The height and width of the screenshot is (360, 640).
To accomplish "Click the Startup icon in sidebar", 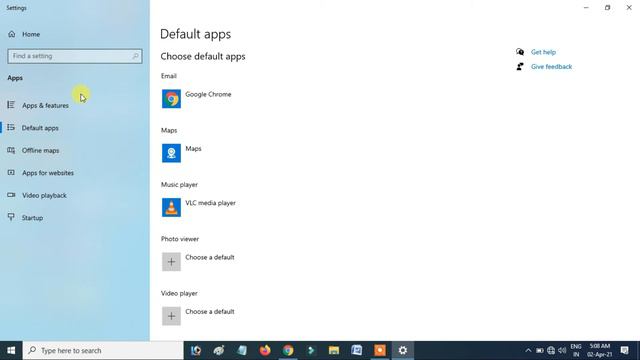I will 11,217.
